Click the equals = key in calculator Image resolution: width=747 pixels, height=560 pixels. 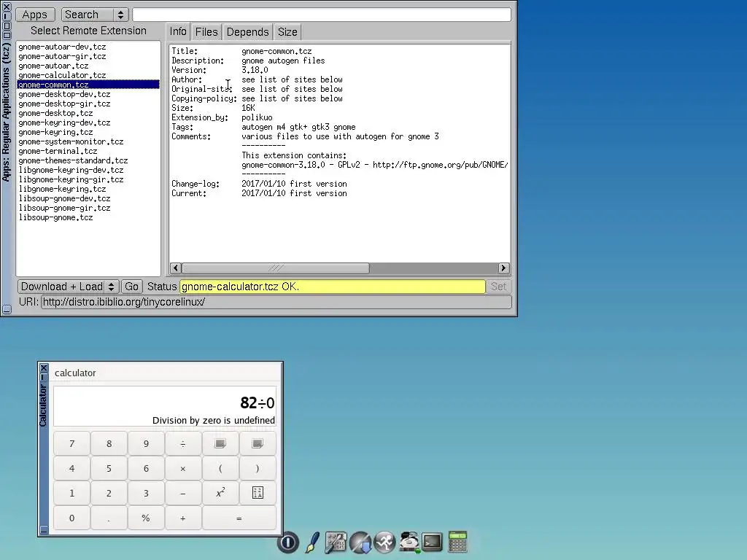239,518
